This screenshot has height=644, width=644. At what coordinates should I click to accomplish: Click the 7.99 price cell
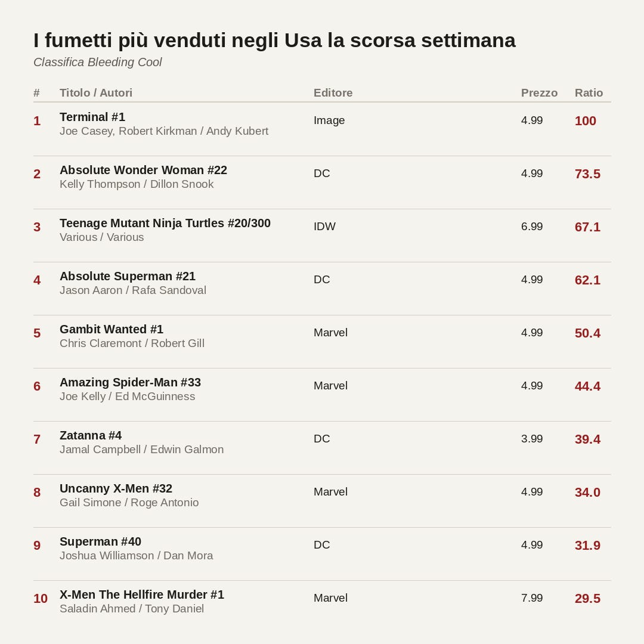click(531, 597)
